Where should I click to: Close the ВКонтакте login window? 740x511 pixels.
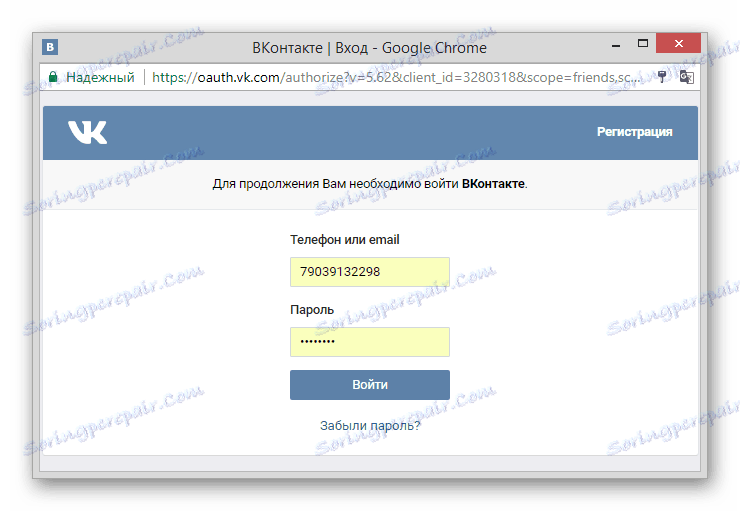678,43
